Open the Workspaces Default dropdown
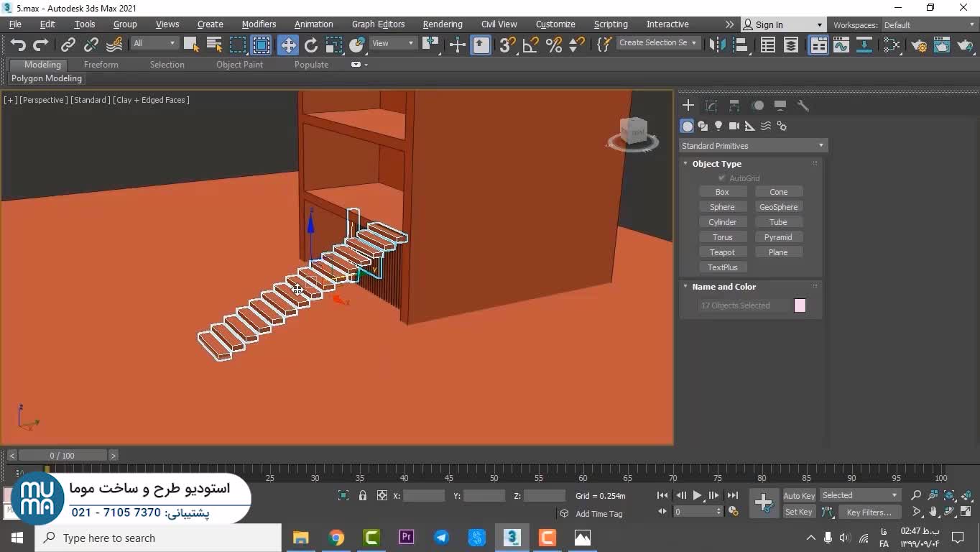 click(928, 25)
